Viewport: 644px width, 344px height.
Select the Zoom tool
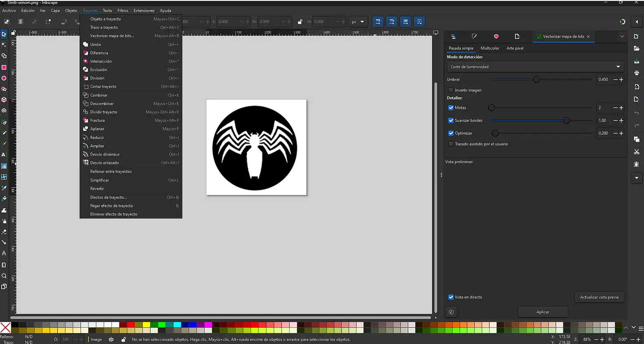(x=4, y=276)
